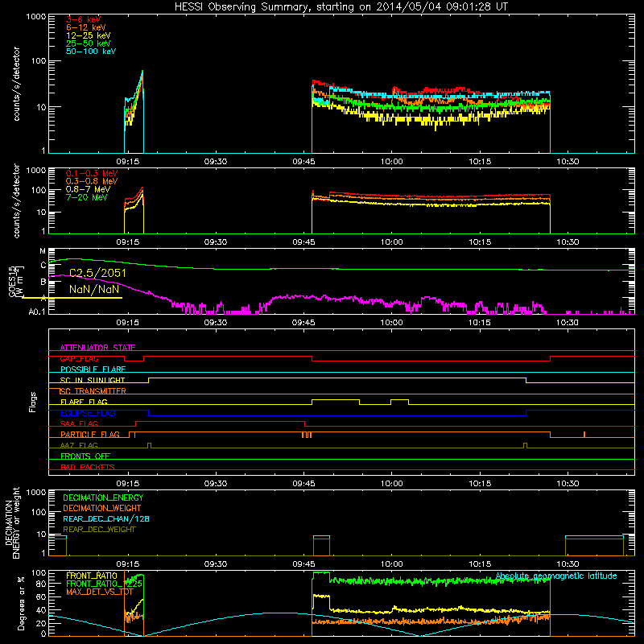Select the SC_TRANSMITTER flag label

point(93,391)
